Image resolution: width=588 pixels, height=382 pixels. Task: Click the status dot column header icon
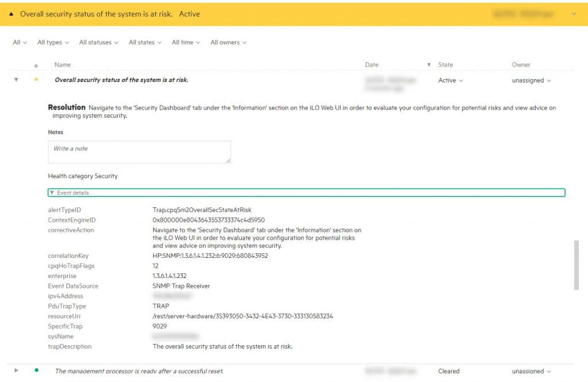pyautogui.click(x=36, y=65)
